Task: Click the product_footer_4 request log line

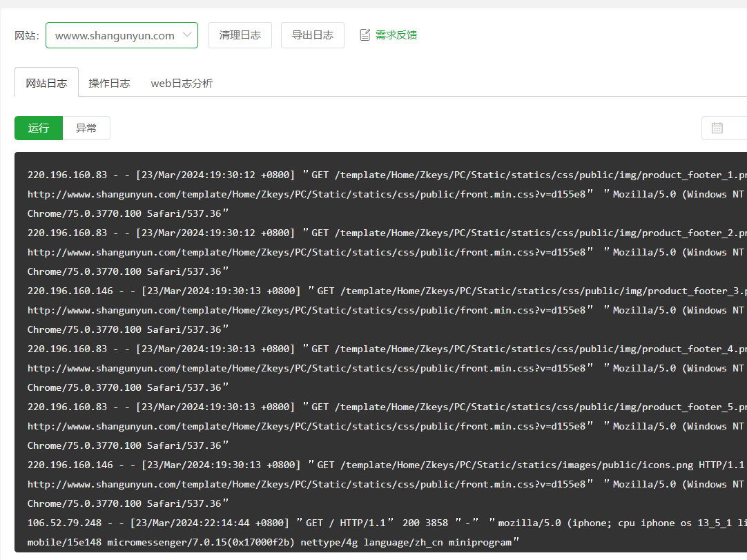Action: [387, 349]
